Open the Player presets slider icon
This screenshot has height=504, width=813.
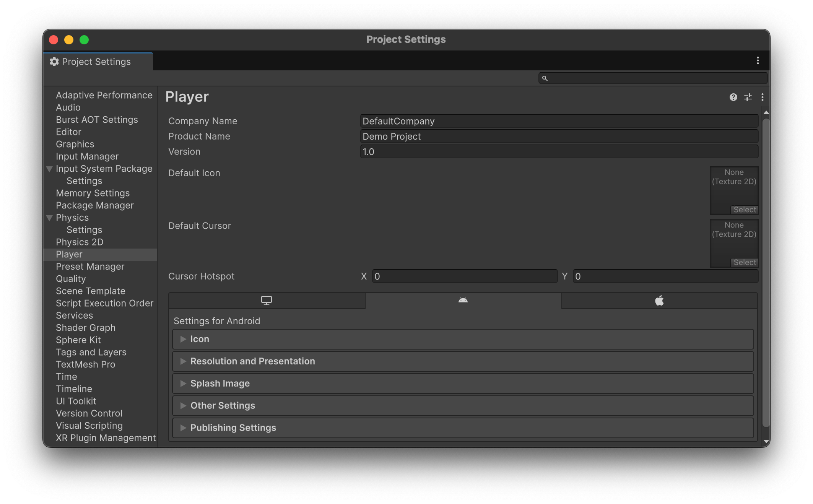coord(748,97)
